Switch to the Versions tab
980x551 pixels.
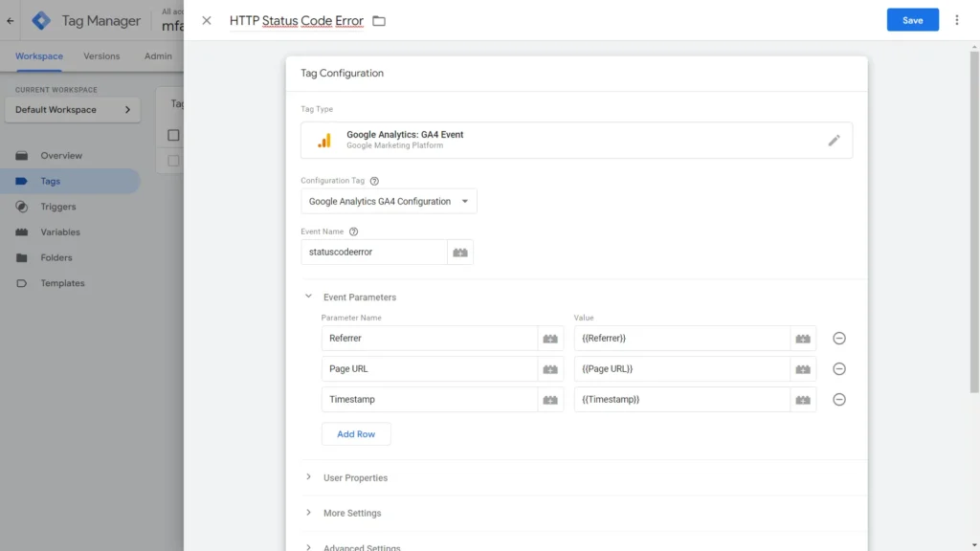[100, 56]
